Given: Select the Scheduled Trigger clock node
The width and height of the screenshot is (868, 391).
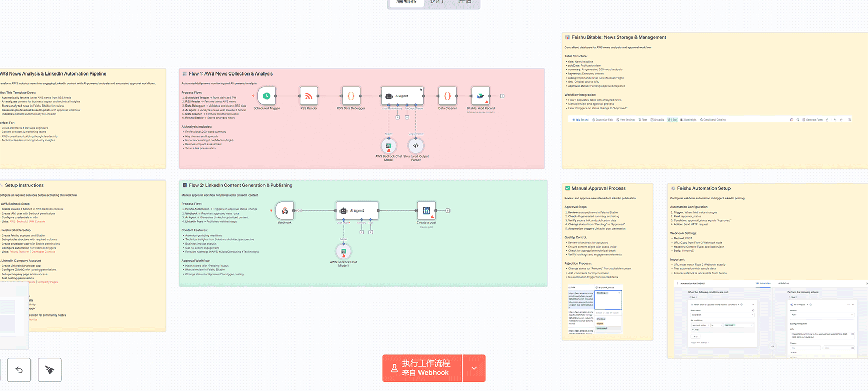Looking at the screenshot, I should pos(267,96).
